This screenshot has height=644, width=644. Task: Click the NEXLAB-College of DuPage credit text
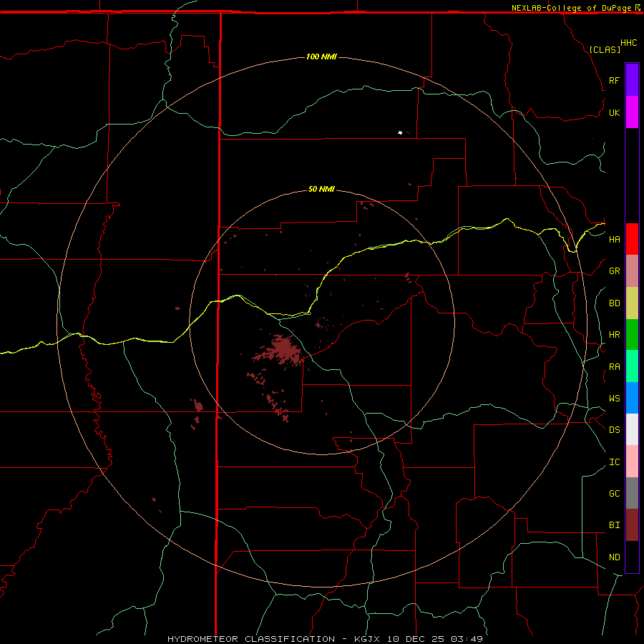point(571,8)
